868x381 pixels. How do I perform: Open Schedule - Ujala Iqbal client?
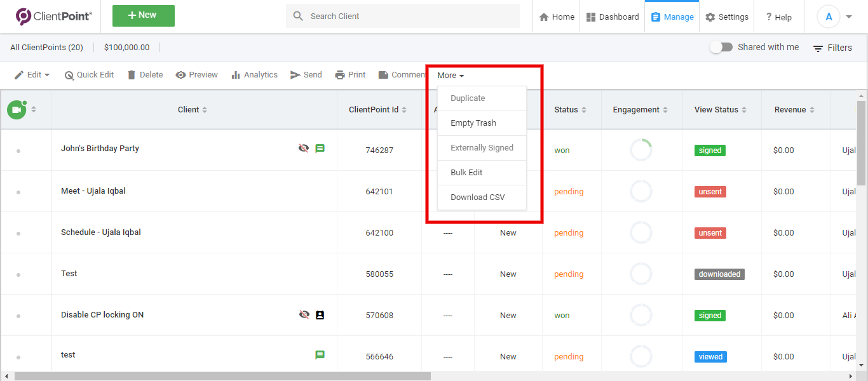[101, 232]
